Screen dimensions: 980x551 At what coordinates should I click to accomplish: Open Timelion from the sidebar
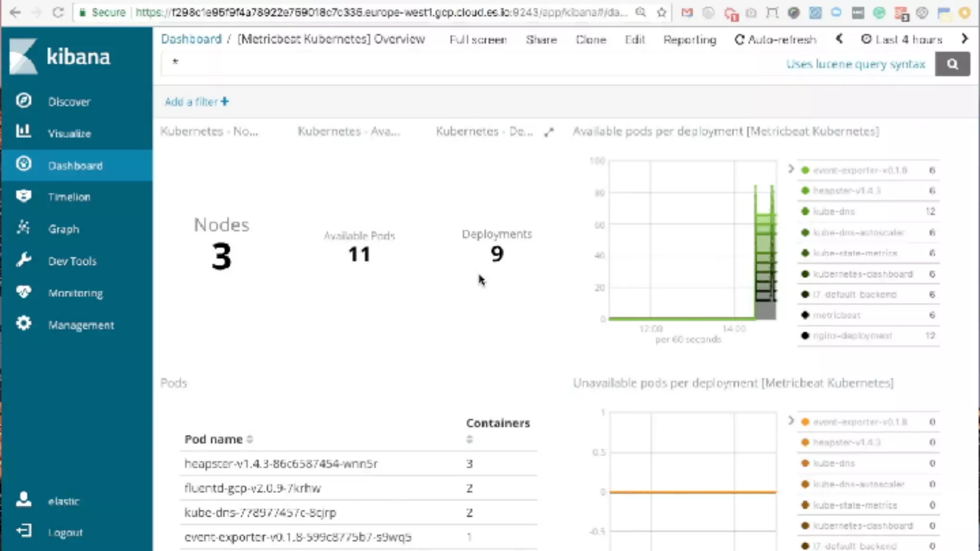[69, 197]
